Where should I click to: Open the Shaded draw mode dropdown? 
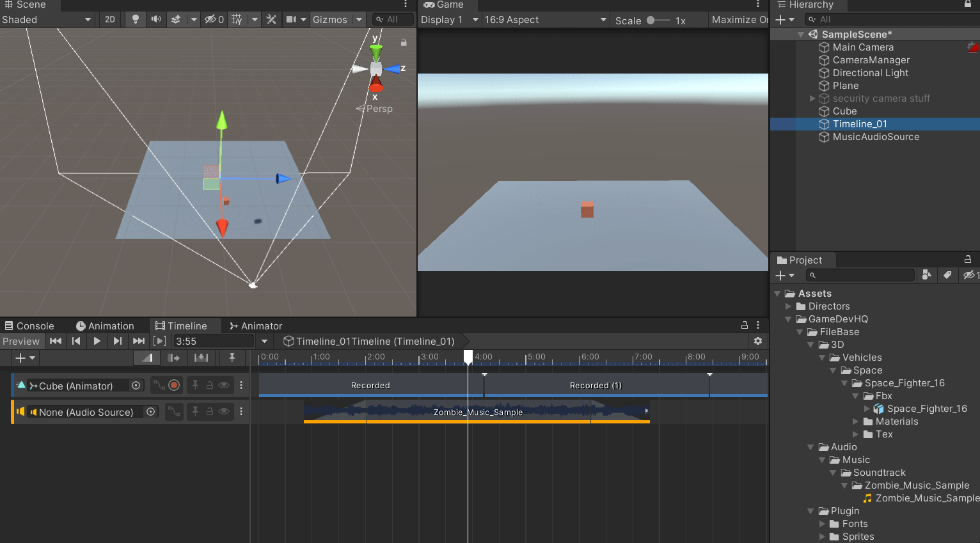coord(47,19)
